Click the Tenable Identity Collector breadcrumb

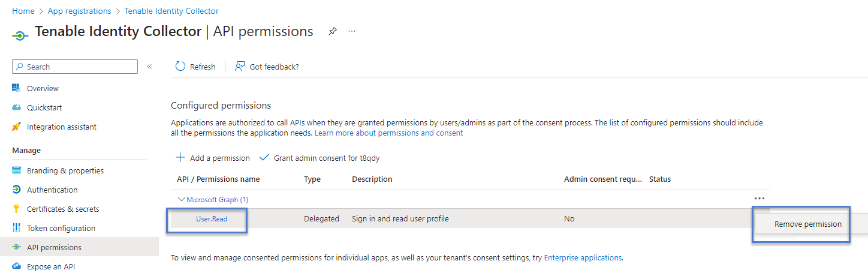(x=171, y=11)
